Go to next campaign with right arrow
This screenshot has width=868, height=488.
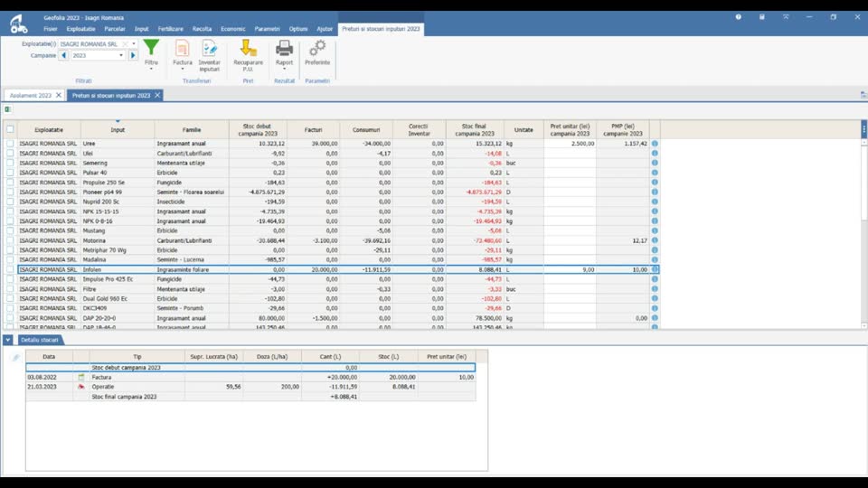[x=133, y=55]
